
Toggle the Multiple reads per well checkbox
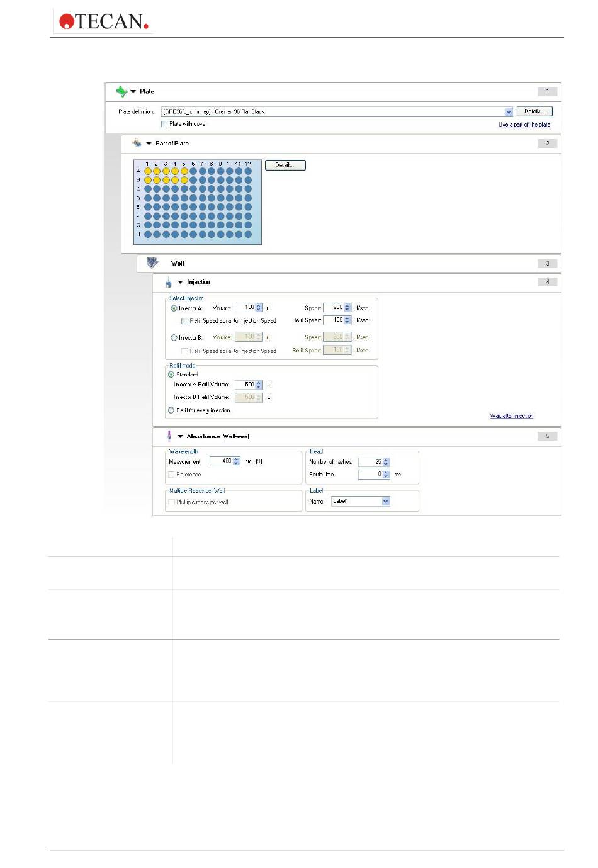pos(171,502)
